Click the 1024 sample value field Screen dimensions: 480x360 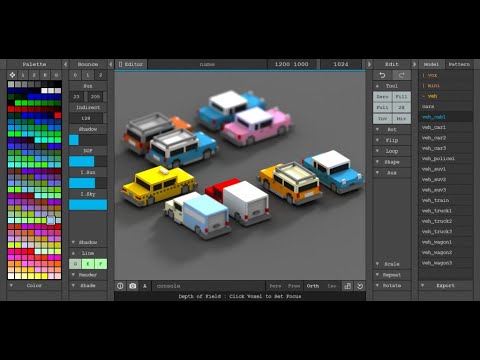pyautogui.click(x=341, y=64)
